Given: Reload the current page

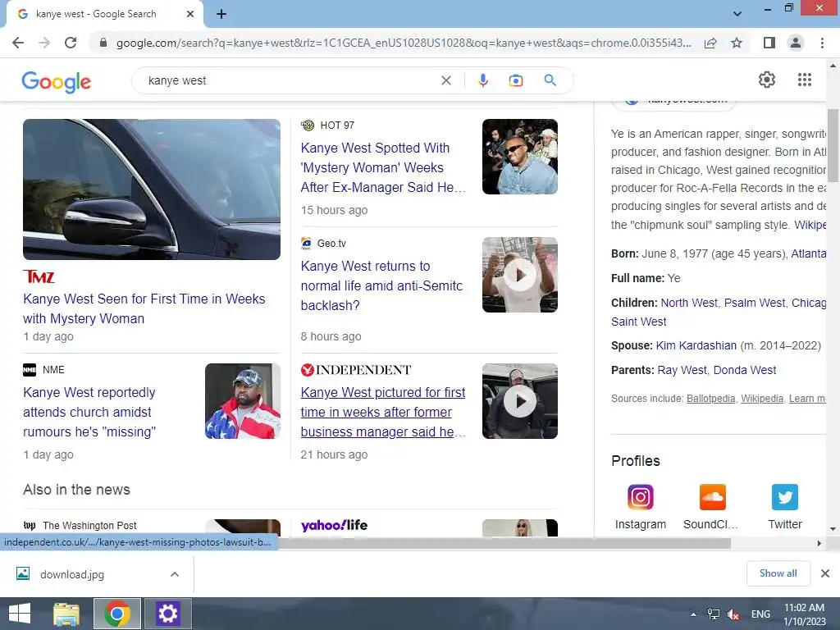Looking at the screenshot, I should coord(71,43).
